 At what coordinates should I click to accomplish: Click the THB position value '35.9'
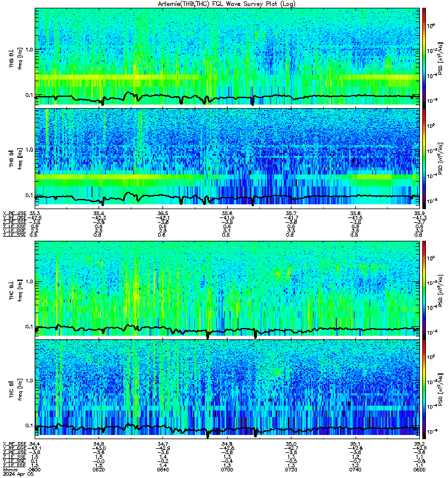click(x=419, y=213)
